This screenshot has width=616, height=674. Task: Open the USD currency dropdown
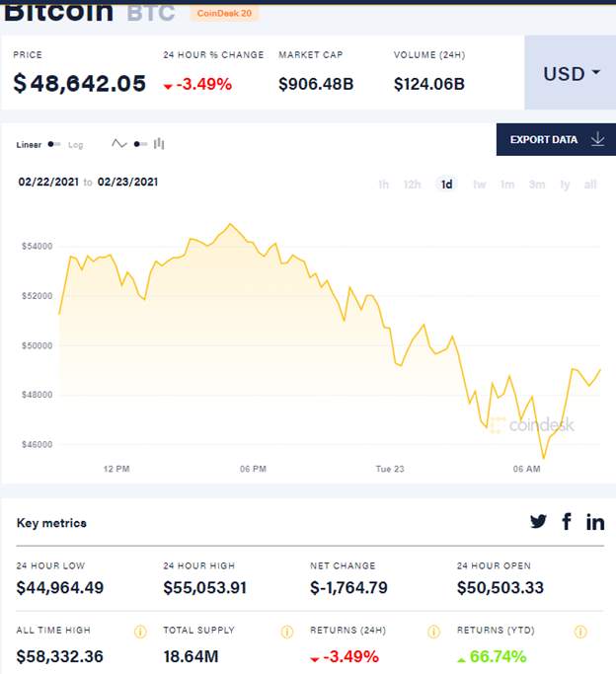click(x=571, y=73)
